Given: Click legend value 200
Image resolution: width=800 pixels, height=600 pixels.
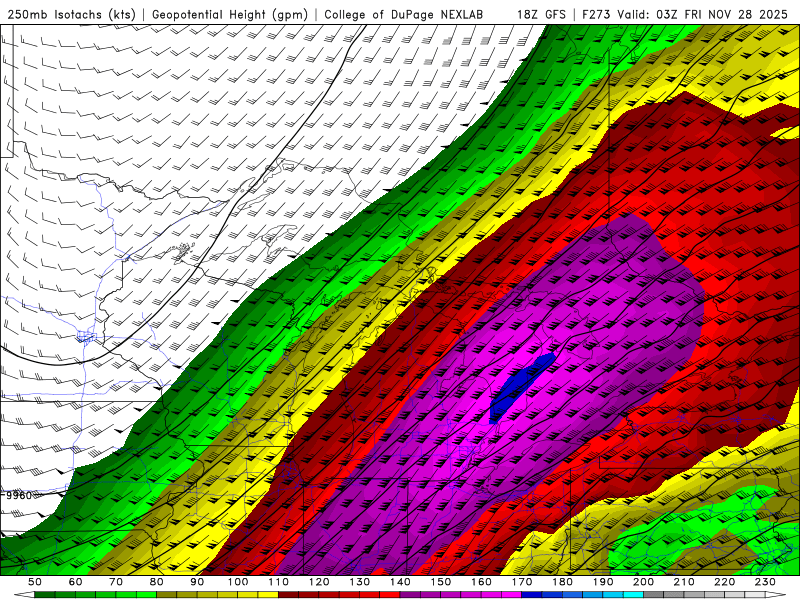Looking at the screenshot, I should (x=643, y=582).
